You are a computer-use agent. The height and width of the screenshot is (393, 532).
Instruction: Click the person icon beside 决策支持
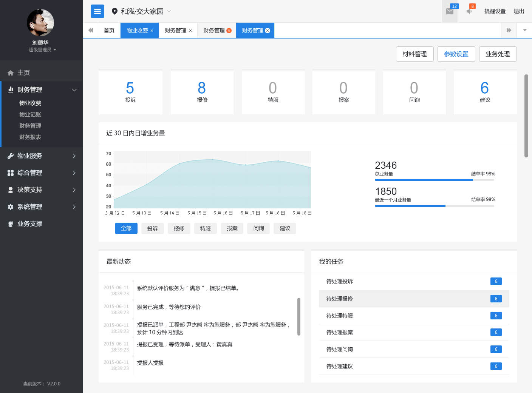[11, 190]
